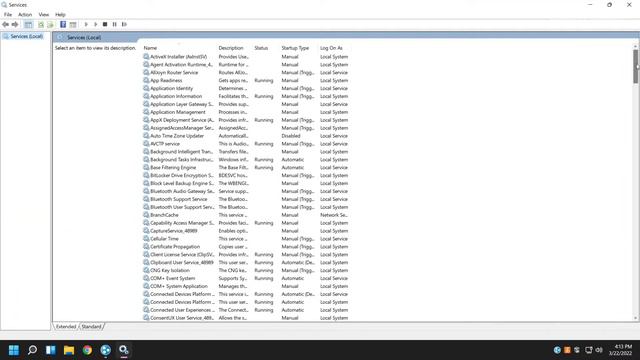Open the Widgets taskbar icon

51,350
